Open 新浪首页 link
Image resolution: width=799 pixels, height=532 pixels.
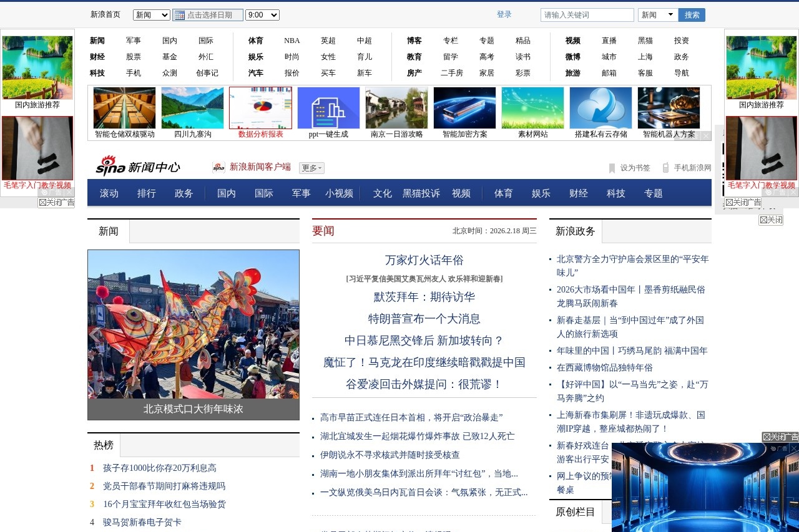[x=105, y=14]
